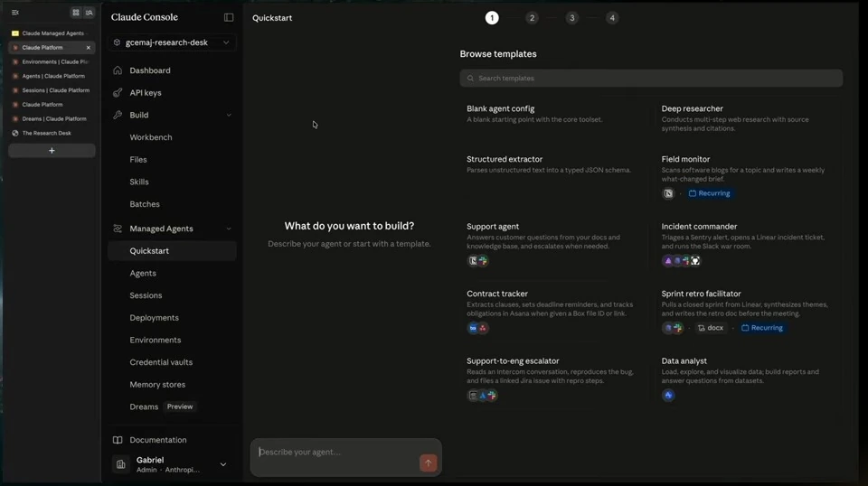Viewport: 868px width, 486px height.
Task: Switch to Claude Managed Agents browser tab
Action: [x=52, y=33]
